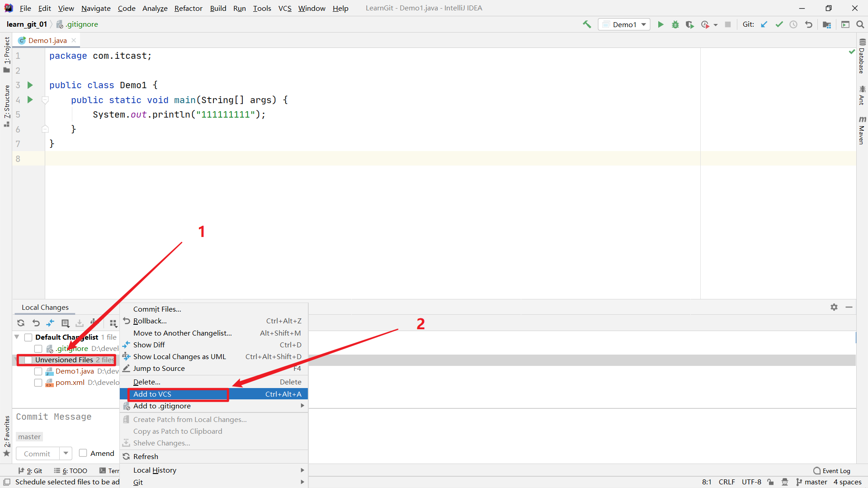Choose Show Diff menu entry
This screenshot has width=868, height=488.
tap(214, 345)
